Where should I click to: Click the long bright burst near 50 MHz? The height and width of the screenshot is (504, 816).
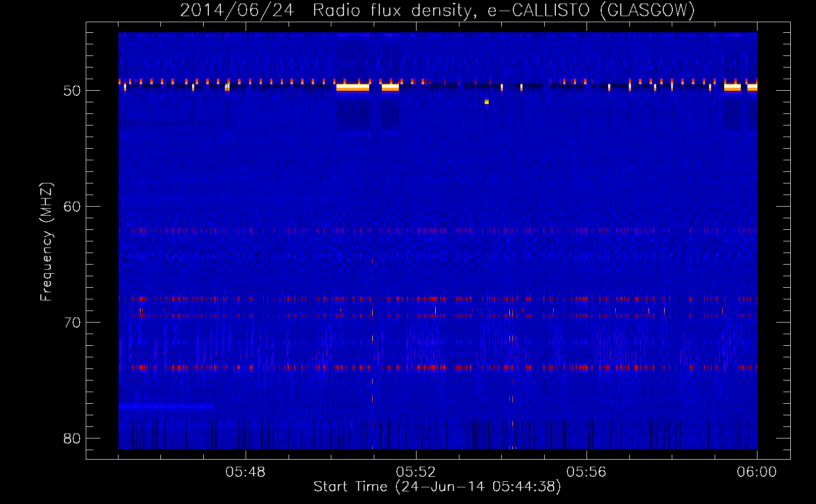tap(353, 88)
